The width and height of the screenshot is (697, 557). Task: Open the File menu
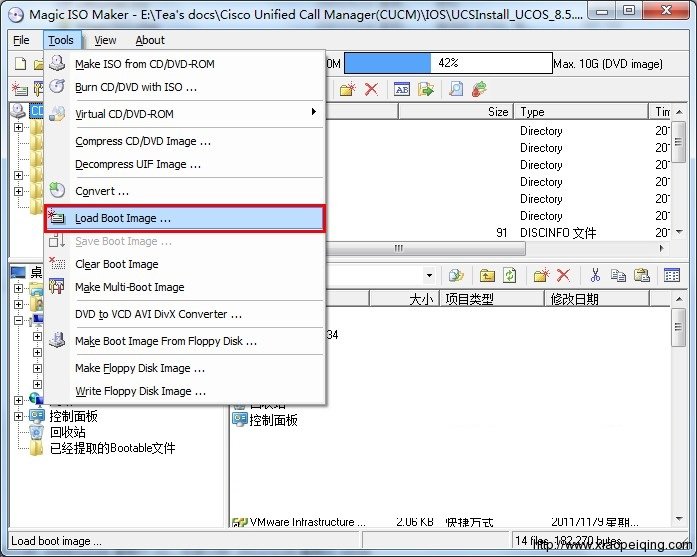point(21,40)
